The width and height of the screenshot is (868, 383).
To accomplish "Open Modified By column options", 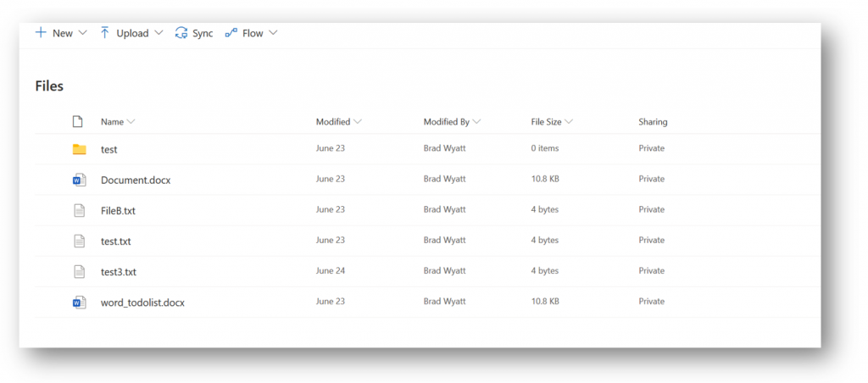I will click(453, 122).
